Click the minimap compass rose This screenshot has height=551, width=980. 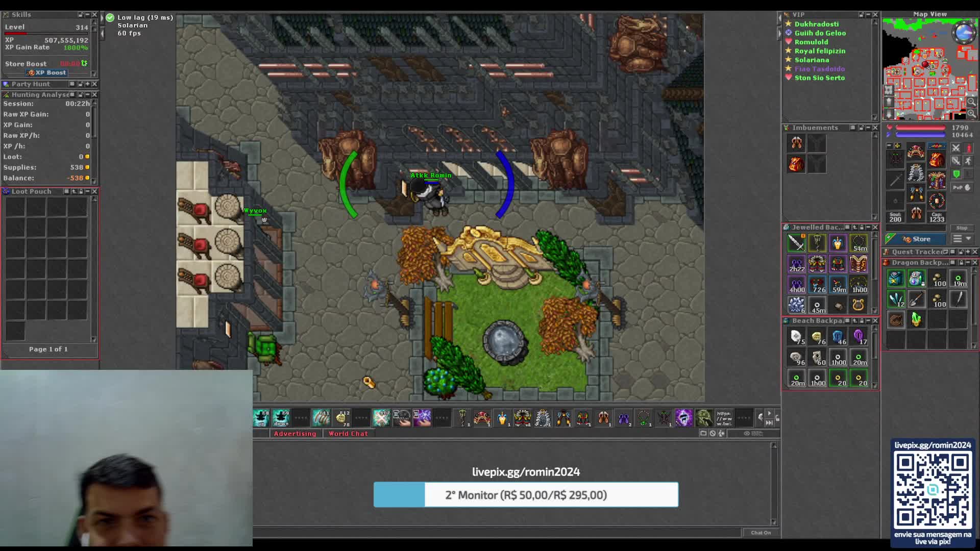tap(964, 33)
